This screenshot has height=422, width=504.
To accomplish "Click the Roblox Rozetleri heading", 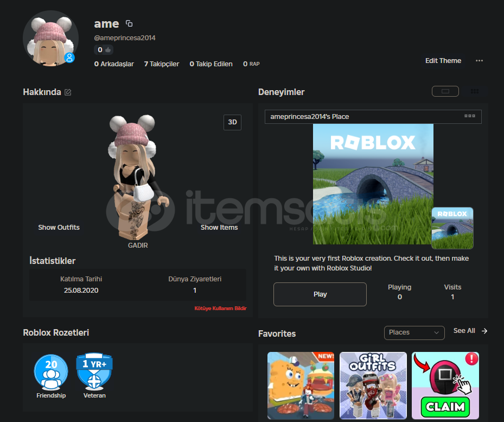I will click(56, 332).
